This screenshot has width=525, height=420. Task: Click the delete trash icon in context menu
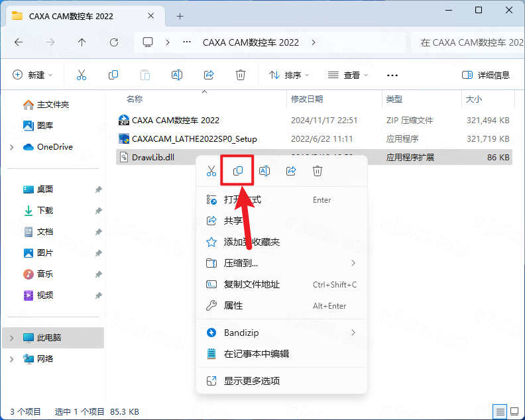tap(318, 171)
